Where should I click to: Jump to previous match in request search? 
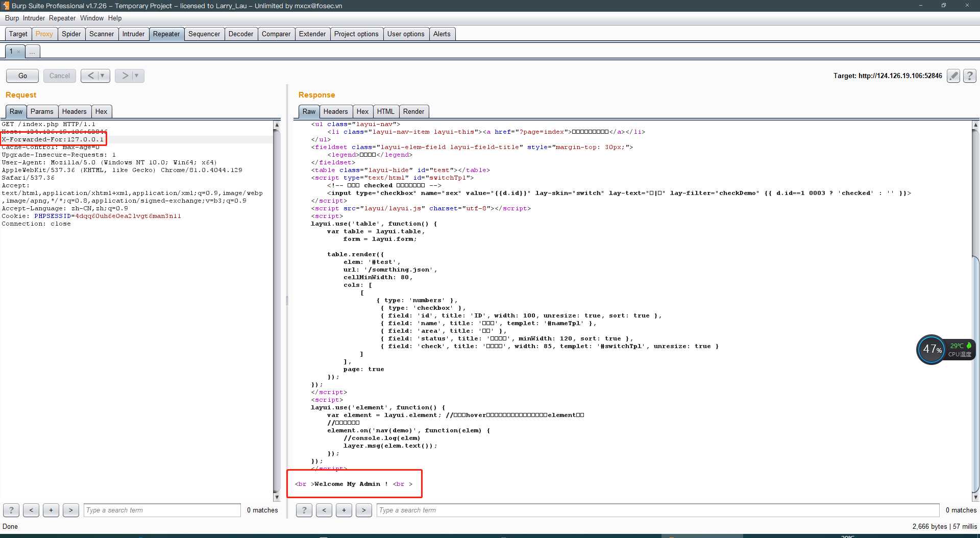[31, 510]
